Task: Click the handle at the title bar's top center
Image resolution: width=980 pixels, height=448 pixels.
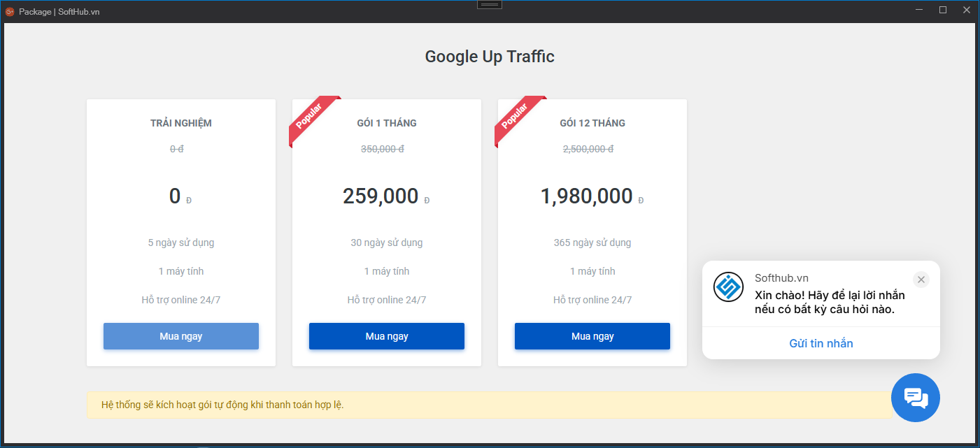Action: pos(490,4)
